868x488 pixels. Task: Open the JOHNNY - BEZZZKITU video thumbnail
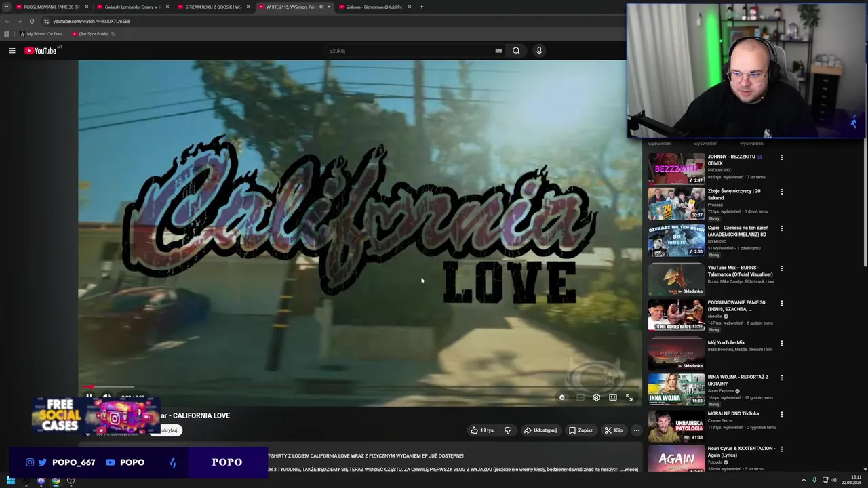pyautogui.click(x=676, y=169)
